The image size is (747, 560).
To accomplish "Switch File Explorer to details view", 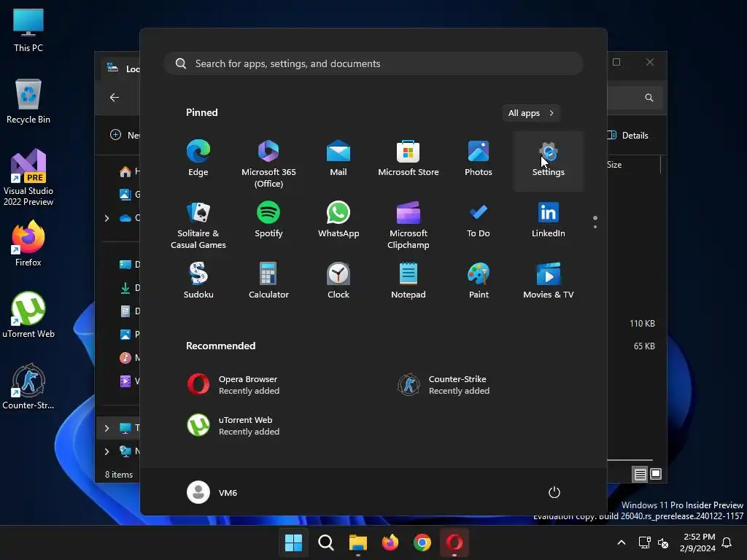I will tap(640, 474).
